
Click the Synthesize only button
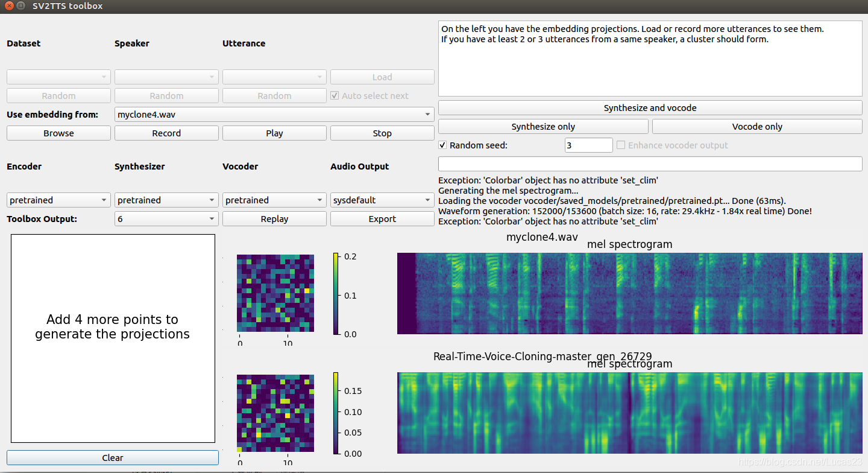[x=542, y=126]
